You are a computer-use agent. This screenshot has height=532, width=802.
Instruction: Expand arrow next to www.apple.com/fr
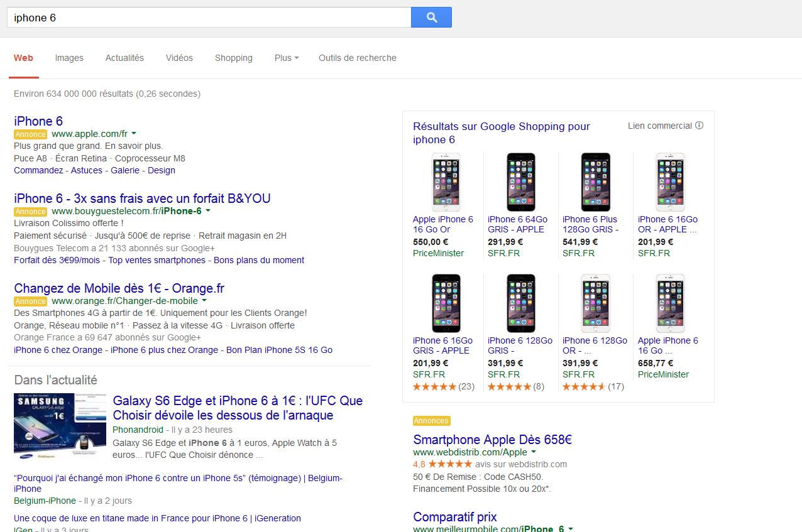point(134,134)
